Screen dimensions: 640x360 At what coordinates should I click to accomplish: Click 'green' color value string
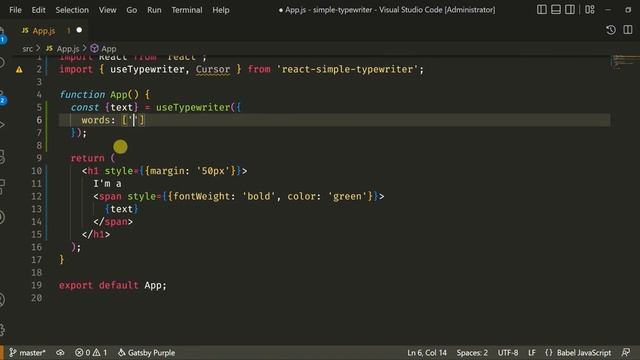click(347, 196)
